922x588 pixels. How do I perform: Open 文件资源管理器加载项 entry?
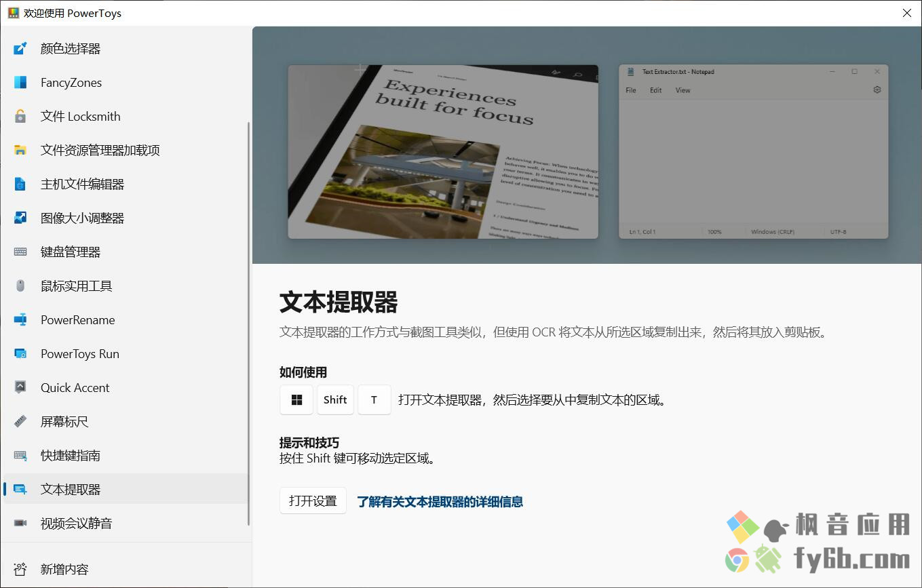pos(126,150)
